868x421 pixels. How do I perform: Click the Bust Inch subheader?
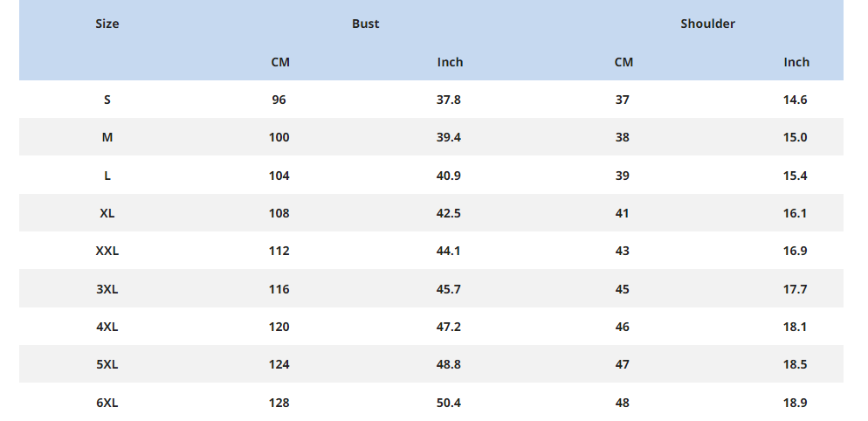pos(450,62)
